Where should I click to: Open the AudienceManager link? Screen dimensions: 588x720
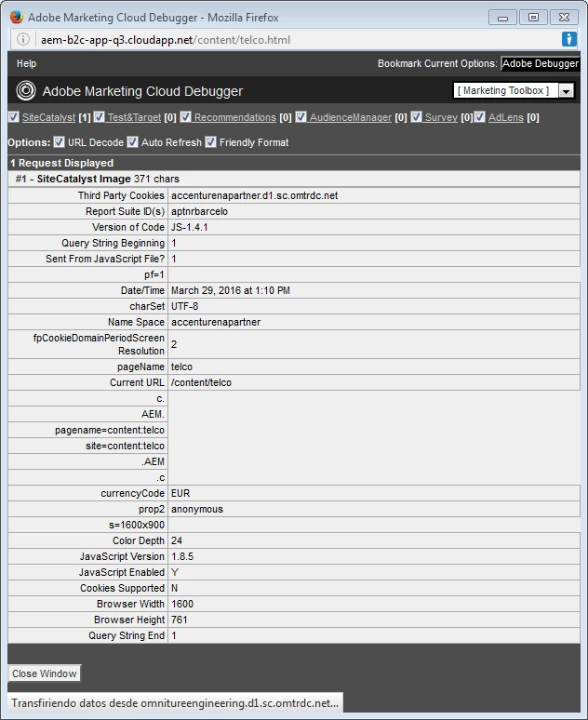(351, 117)
